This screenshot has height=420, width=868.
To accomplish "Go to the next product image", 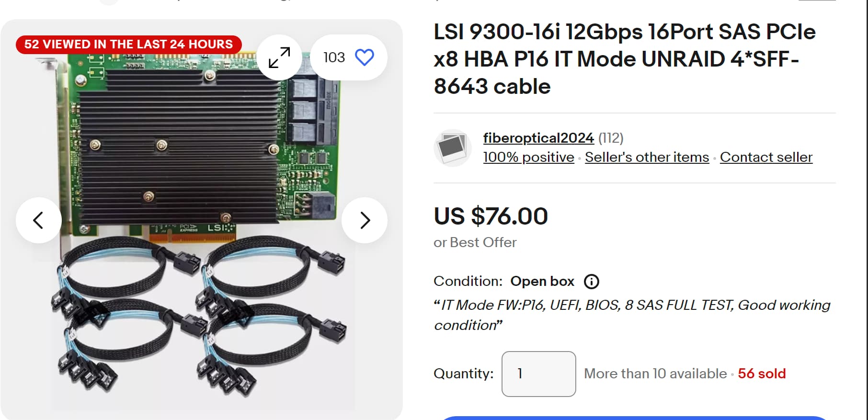I will (x=365, y=220).
